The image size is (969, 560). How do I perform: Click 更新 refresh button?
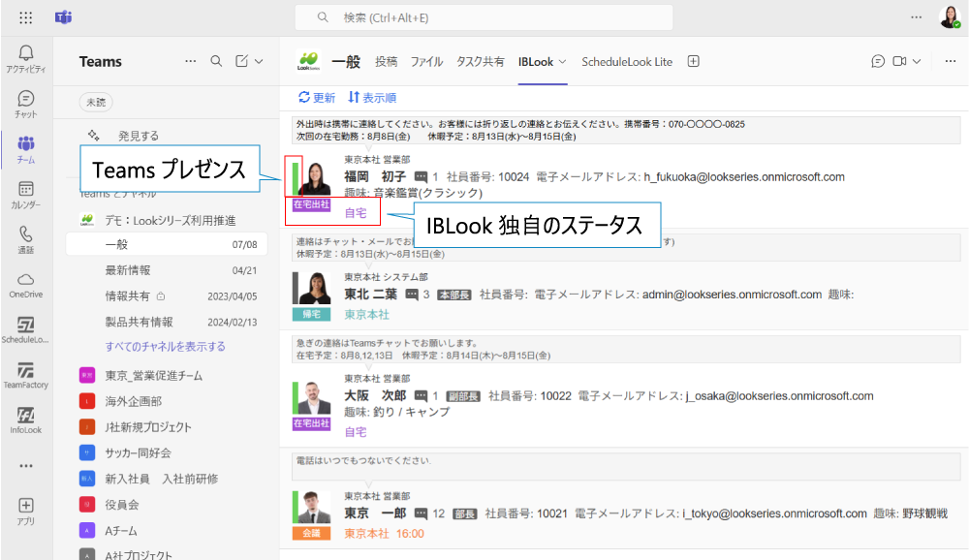pyautogui.click(x=317, y=98)
